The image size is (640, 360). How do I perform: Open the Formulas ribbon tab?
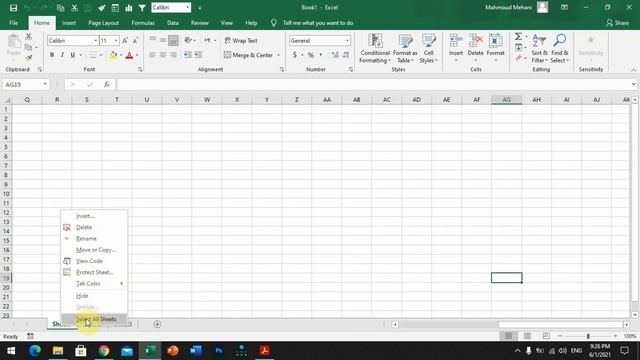click(x=143, y=23)
